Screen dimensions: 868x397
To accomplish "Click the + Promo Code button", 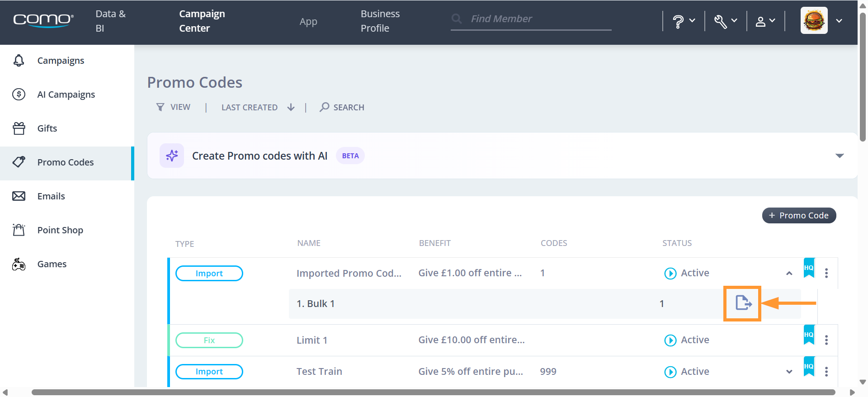I will click(799, 216).
